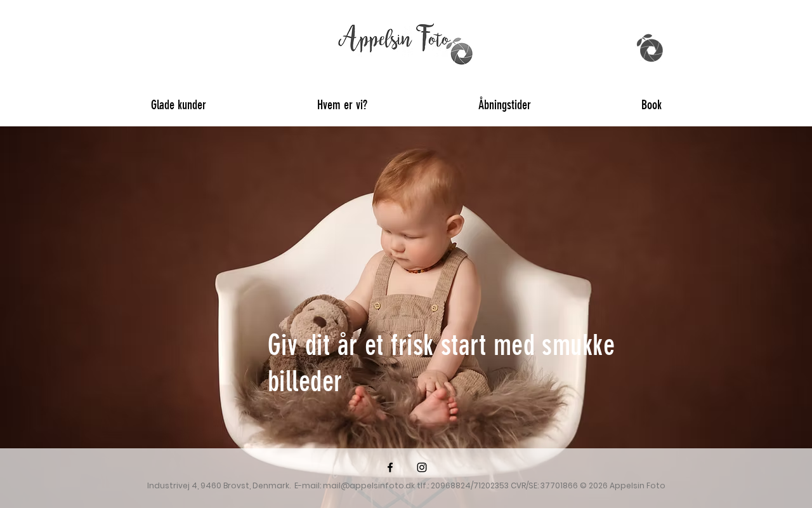
Task: Click the 'Giv dit år et frisk start' headline
Action: click(441, 363)
